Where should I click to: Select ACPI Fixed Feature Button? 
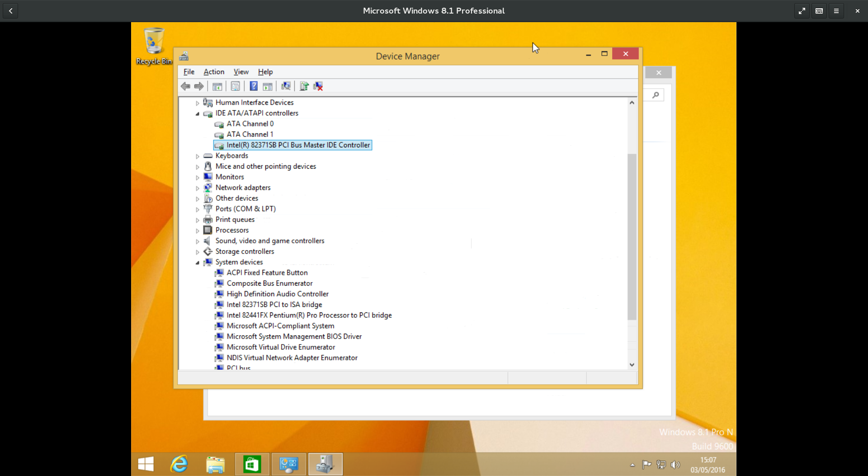267,273
